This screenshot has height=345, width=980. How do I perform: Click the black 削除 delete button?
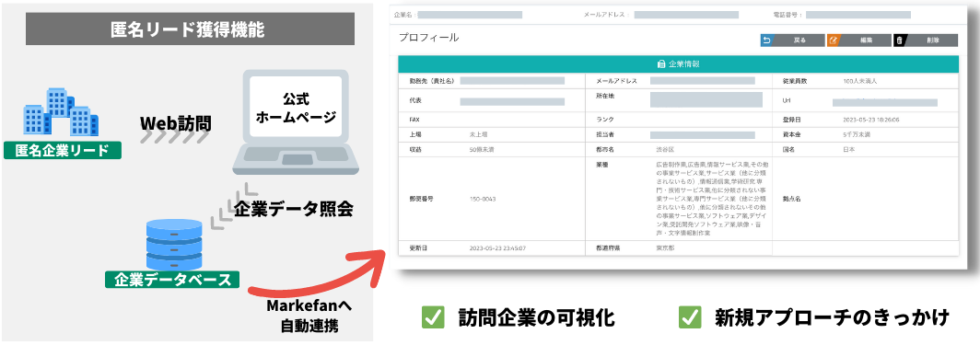tap(926, 40)
